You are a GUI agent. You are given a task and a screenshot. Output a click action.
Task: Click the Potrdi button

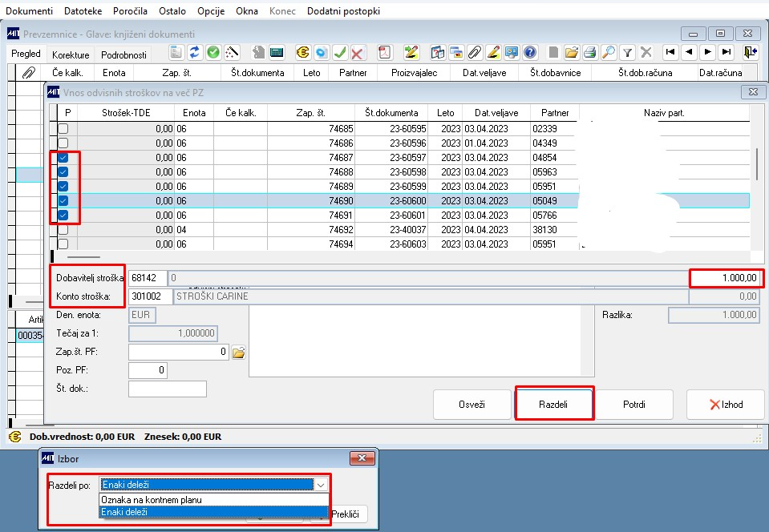pyautogui.click(x=634, y=405)
